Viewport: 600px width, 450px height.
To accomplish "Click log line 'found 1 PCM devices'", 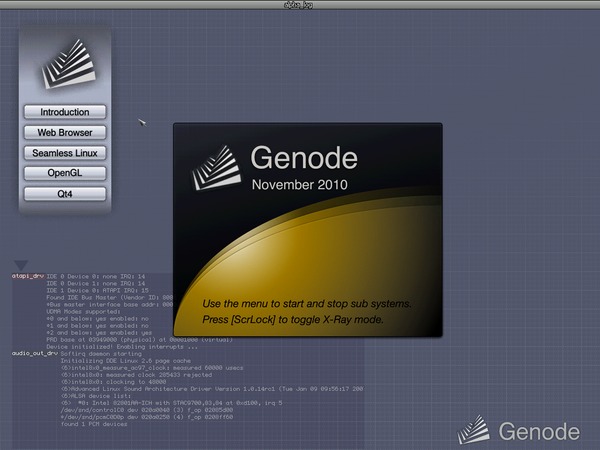I will pos(94,424).
